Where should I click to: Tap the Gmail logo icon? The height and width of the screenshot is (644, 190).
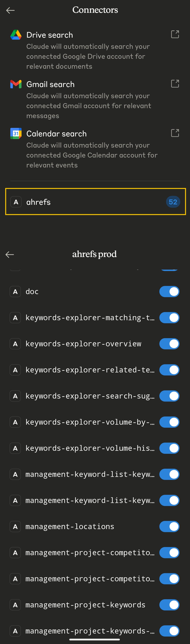coord(16,84)
